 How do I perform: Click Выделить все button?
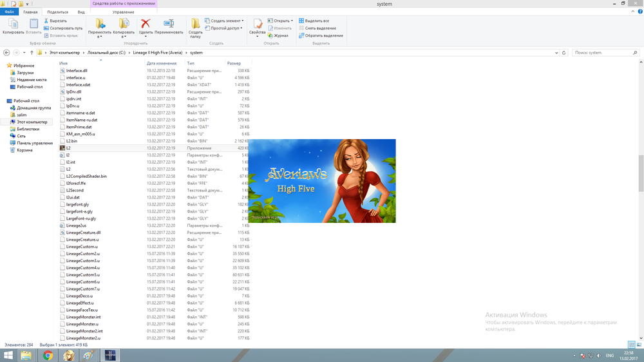click(x=316, y=21)
